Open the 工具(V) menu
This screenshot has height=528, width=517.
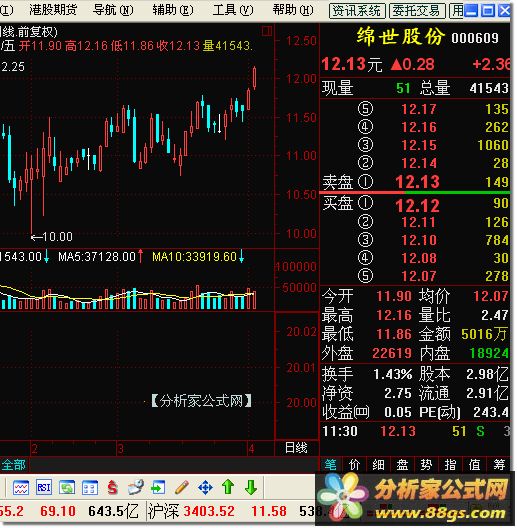(233, 10)
